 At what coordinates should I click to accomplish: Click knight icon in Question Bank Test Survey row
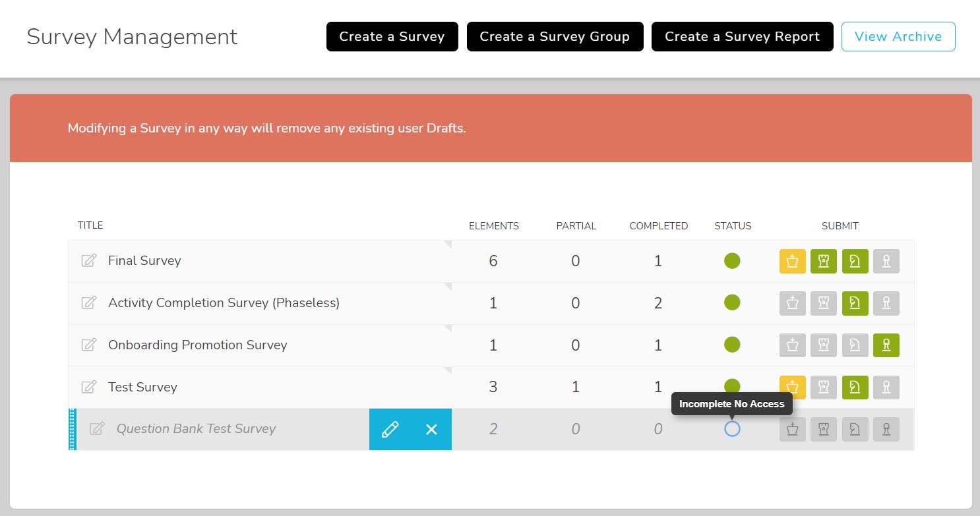click(x=855, y=430)
